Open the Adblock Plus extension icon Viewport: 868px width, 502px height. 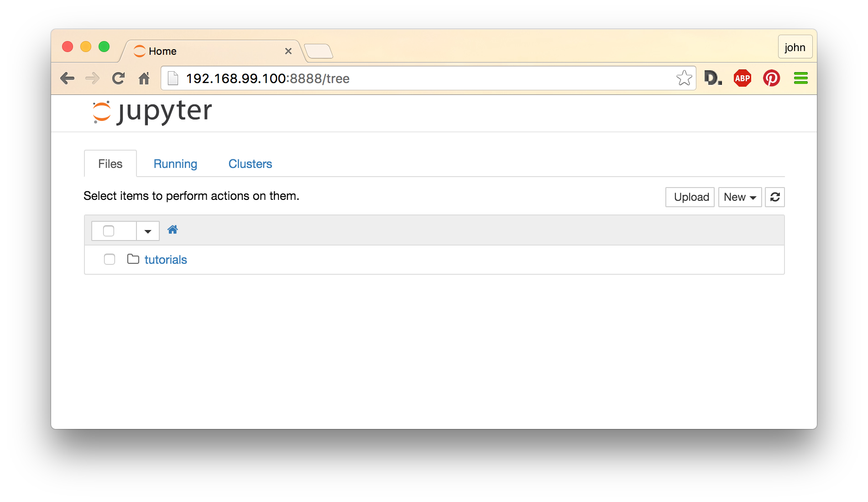743,78
